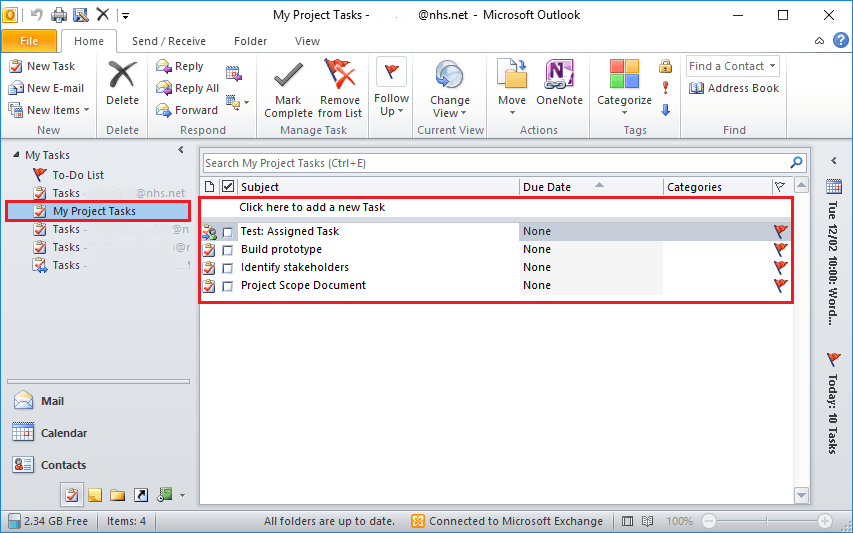Open Customize Quick Access Toolbar dropdown
Viewport: 853px width, 533px height.
coord(126,15)
